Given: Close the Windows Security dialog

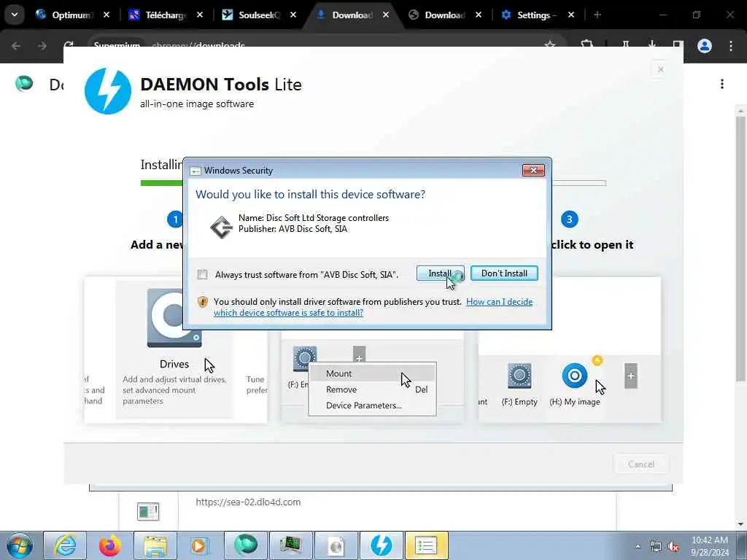Looking at the screenshot, I should [533, 170].
